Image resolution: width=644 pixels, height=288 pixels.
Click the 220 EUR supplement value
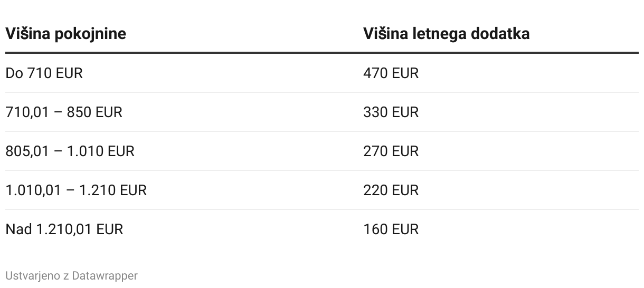pos(391,190)
